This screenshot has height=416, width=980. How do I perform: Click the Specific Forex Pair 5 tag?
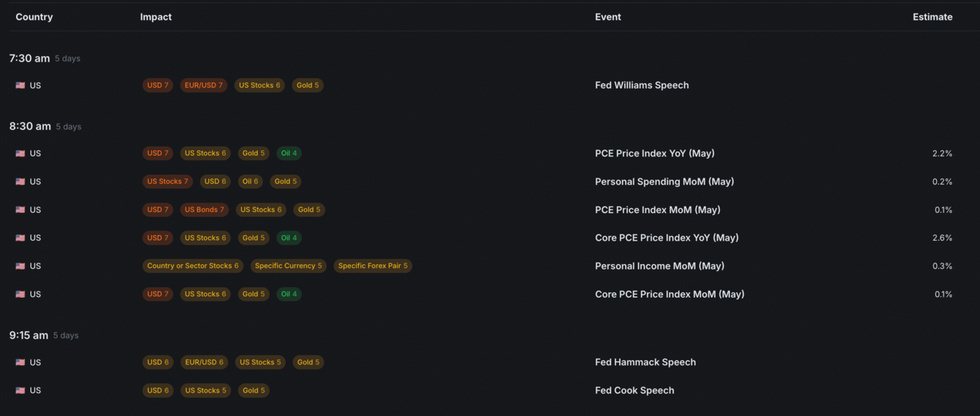(372, 266)
